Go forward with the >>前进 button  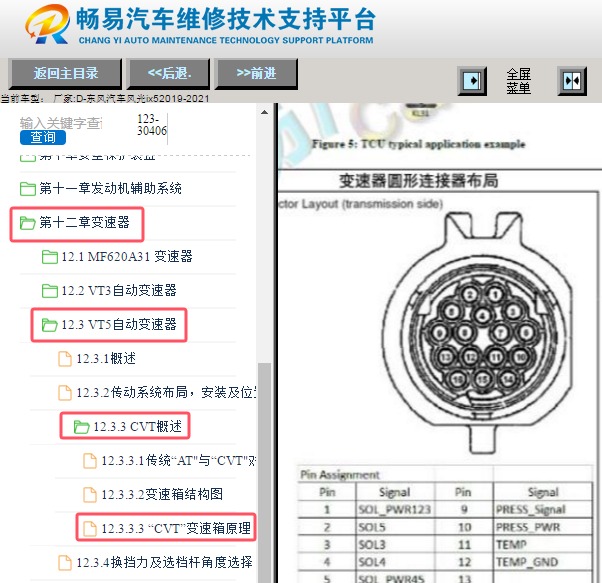click(256, 73)
